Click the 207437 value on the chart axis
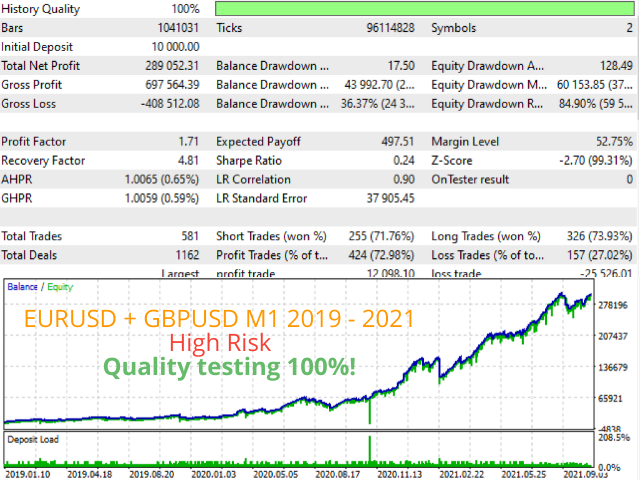 point(613,336)
